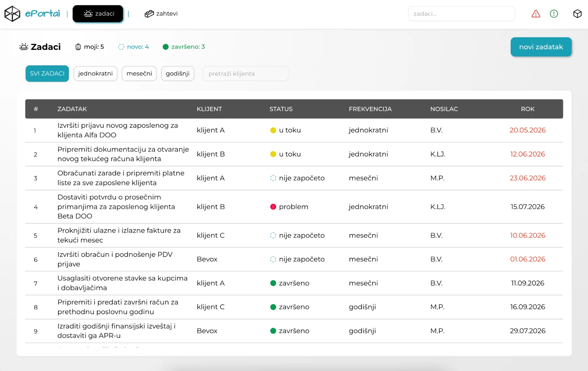This screenshot has width=588, height=371.
Task: Click the yellow status dot in row 1
Action: [273, 130]
